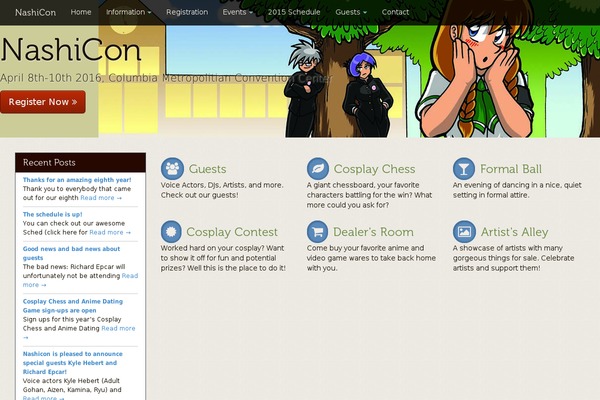The height and width of the screenshot is (400, 600).
Task: Open the Contact menu item
Action: (395, 12)
